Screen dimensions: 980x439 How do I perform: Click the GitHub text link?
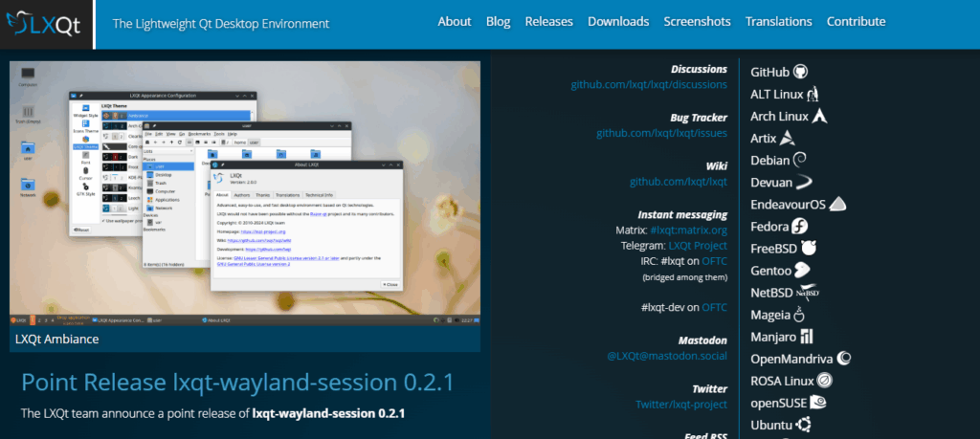pos(770,73)
